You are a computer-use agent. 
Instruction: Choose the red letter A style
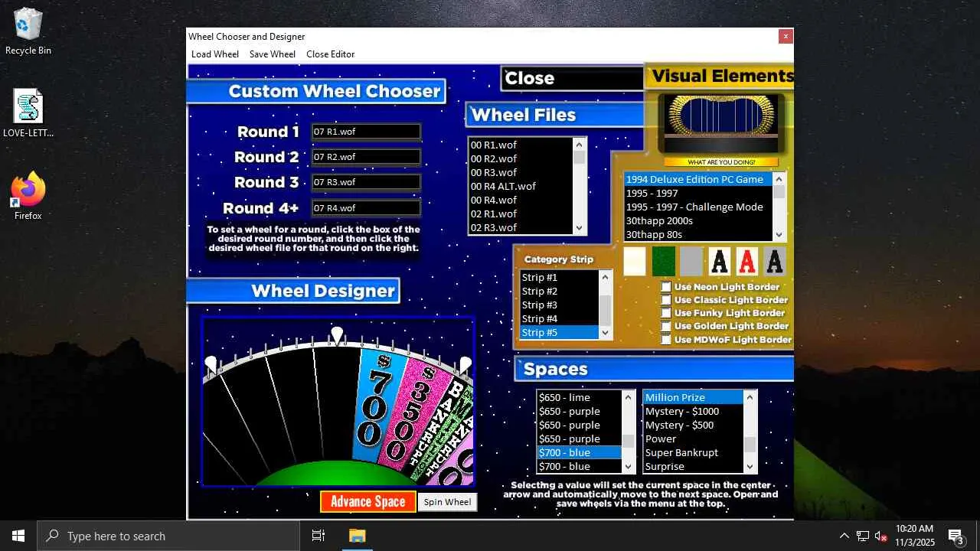click(x=747, y=262)
